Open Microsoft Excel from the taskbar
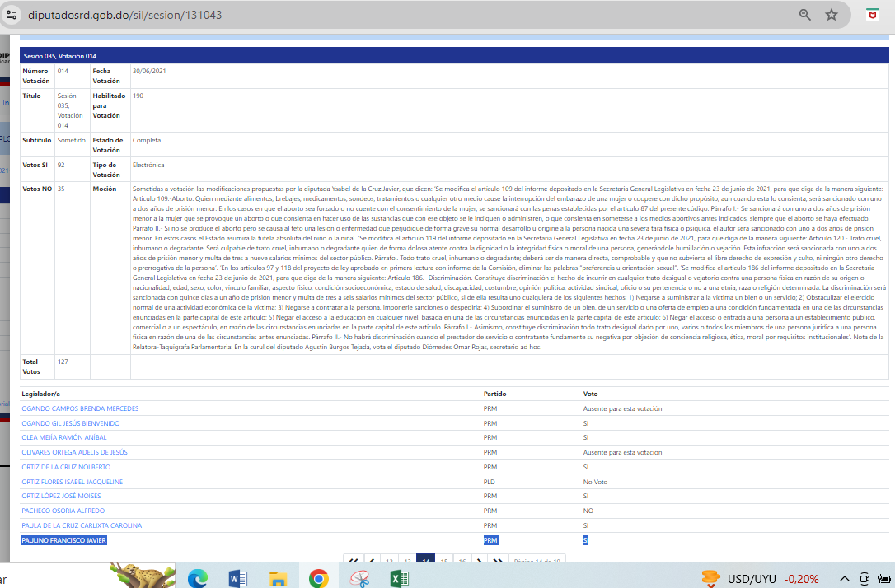The width and height of the screenshot is (895, 588). click(399, 578)
